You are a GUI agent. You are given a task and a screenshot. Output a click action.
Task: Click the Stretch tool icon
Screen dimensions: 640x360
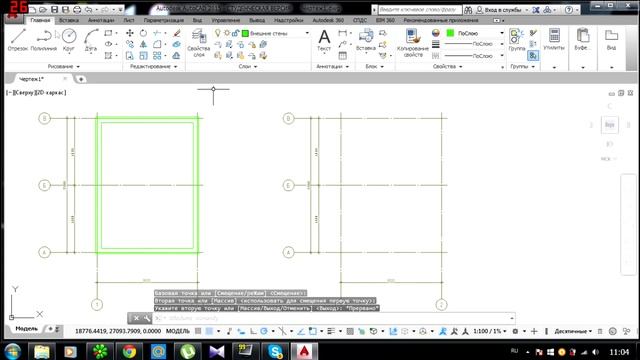coord(130,56)
